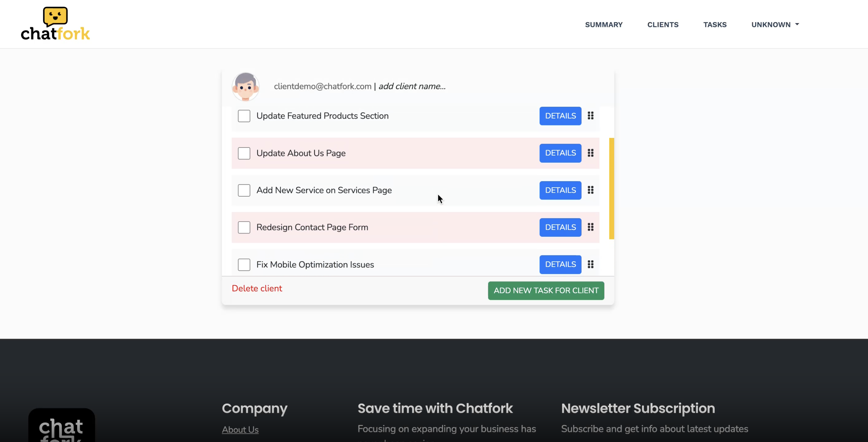Click the Delete client link
Viewport: 868px width, 442px height.
pyautogui.click(x=257, y=289)
